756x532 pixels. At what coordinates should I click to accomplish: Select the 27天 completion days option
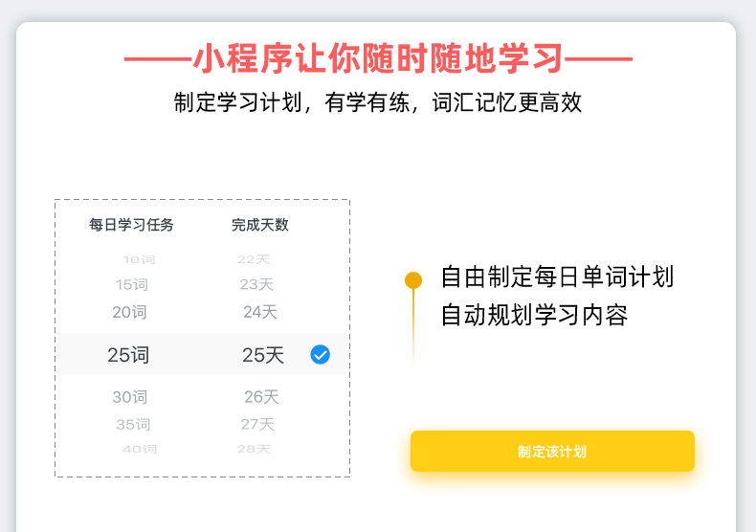pyautogui.click(x=257, y=424)
